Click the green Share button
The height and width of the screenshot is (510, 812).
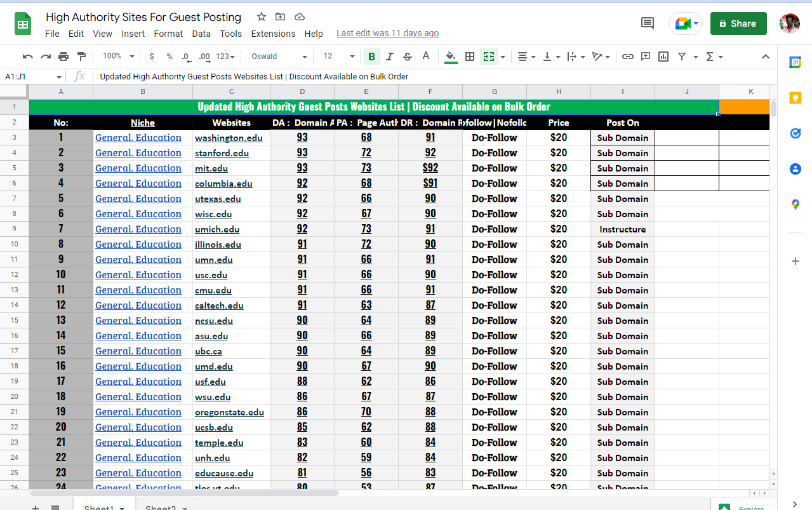(738, 23)
